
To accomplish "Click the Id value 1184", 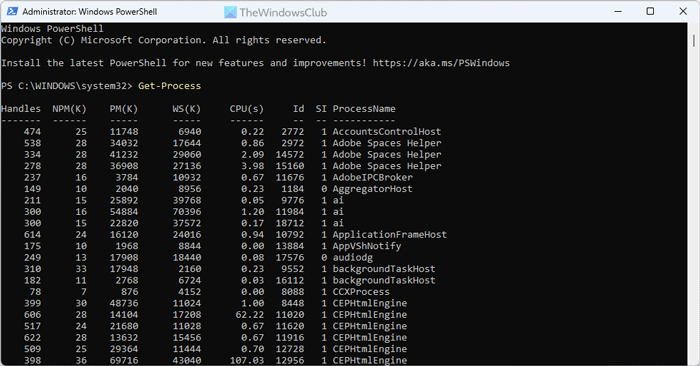I will tap(292, 189).
